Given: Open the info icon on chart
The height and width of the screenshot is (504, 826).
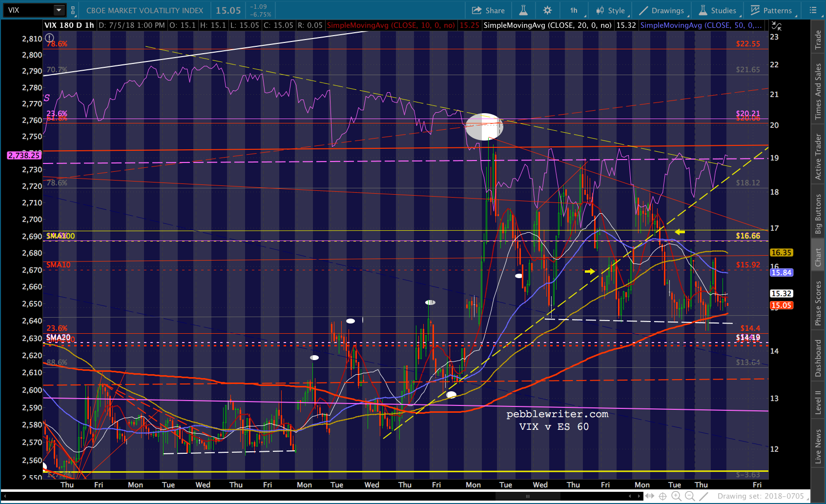Looking at the screenshot, I should [x=49, y=38].
